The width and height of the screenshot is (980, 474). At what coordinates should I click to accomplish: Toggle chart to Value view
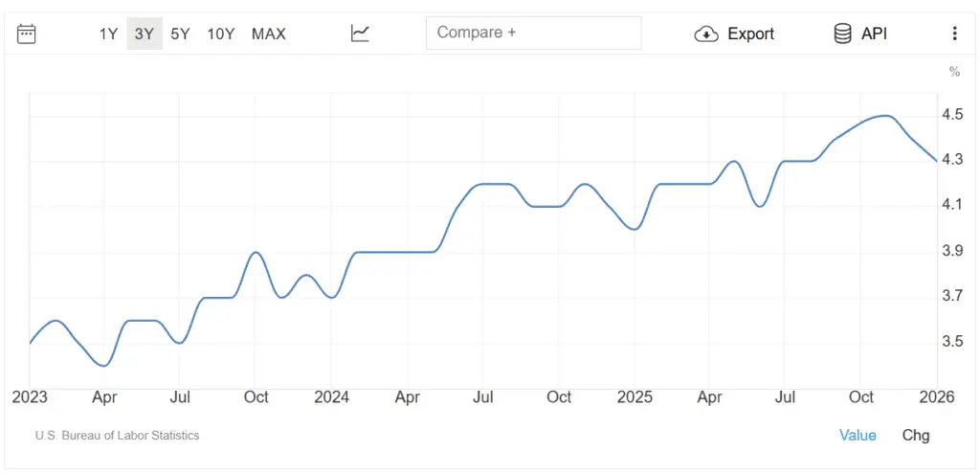[x=857, y=435]
